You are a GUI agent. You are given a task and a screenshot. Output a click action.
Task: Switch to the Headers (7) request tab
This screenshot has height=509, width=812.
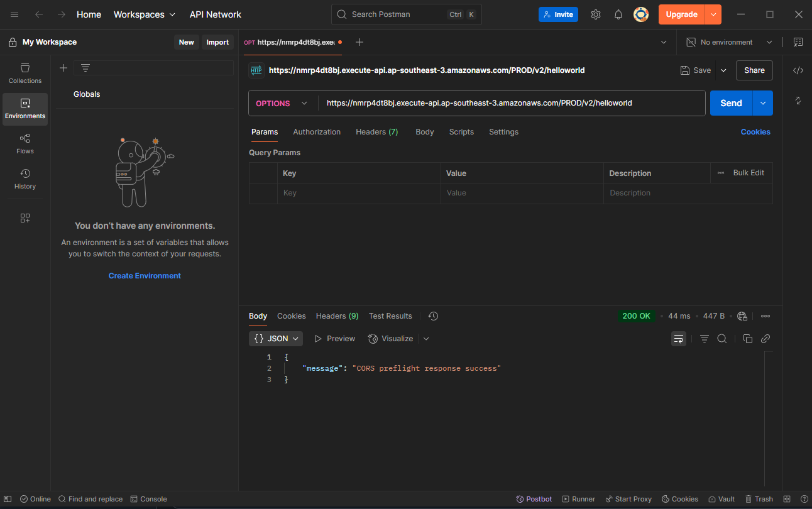[x=377, y=132]
